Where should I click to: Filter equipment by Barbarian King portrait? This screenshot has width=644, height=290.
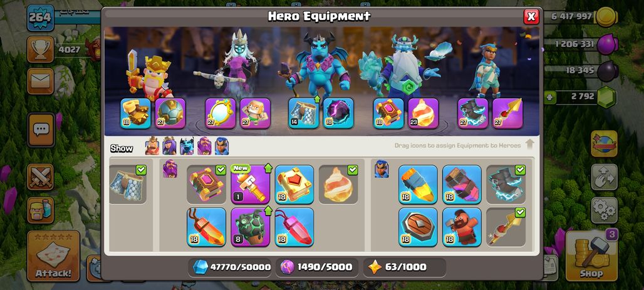pos(152,146)
